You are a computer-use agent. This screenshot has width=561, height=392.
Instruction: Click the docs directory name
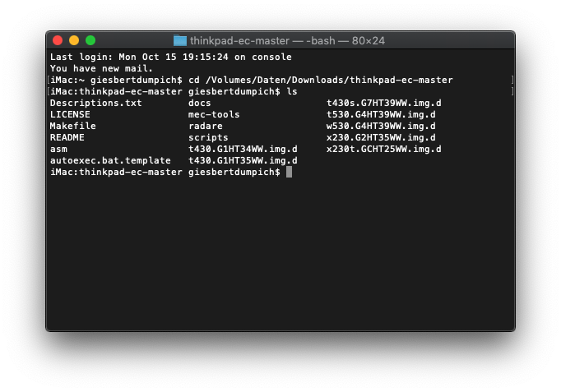click(200, 103)
